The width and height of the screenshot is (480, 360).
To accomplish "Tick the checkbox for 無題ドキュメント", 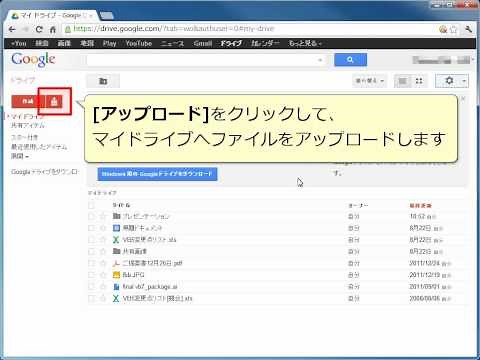I will [91, 228].
